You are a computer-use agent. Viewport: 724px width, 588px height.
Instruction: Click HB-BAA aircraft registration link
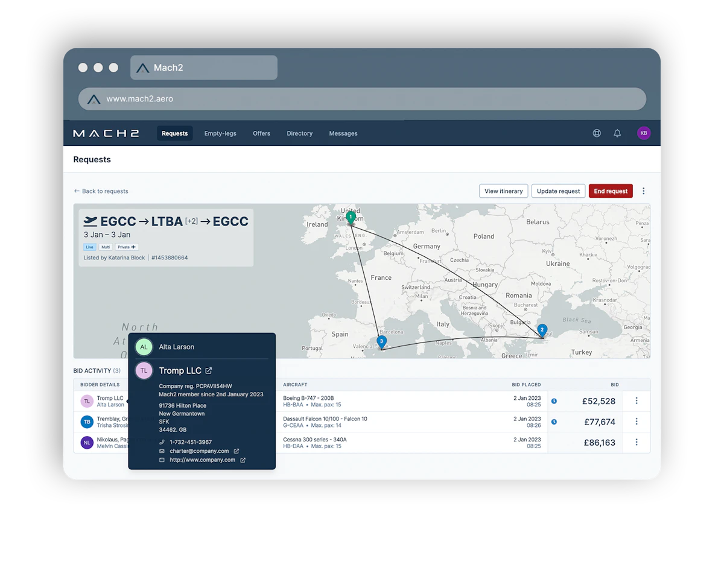coord(293,405)
